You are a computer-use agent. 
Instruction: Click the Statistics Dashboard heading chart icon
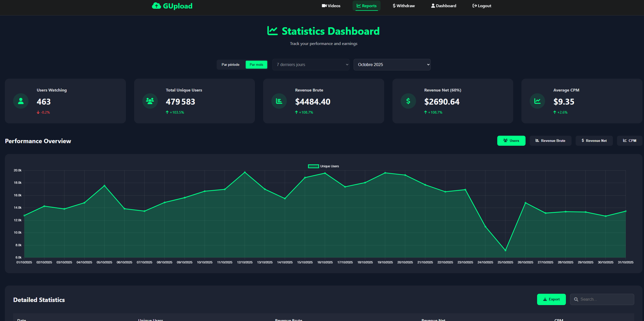[x=272, y=31]
